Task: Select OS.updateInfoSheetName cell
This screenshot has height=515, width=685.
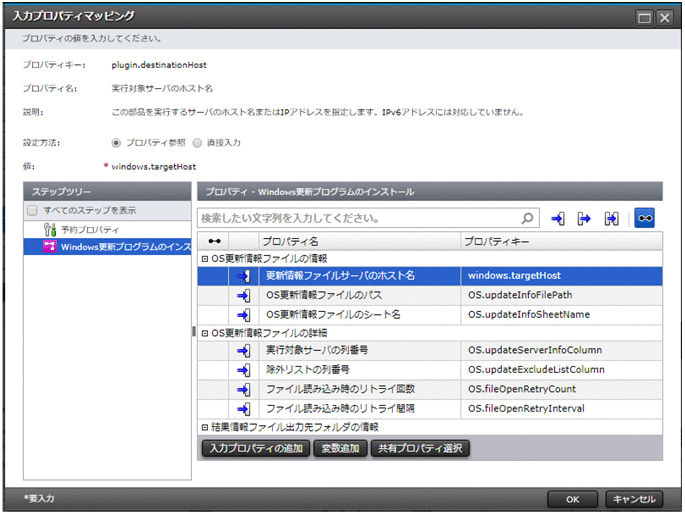Action: pos(561,315)
